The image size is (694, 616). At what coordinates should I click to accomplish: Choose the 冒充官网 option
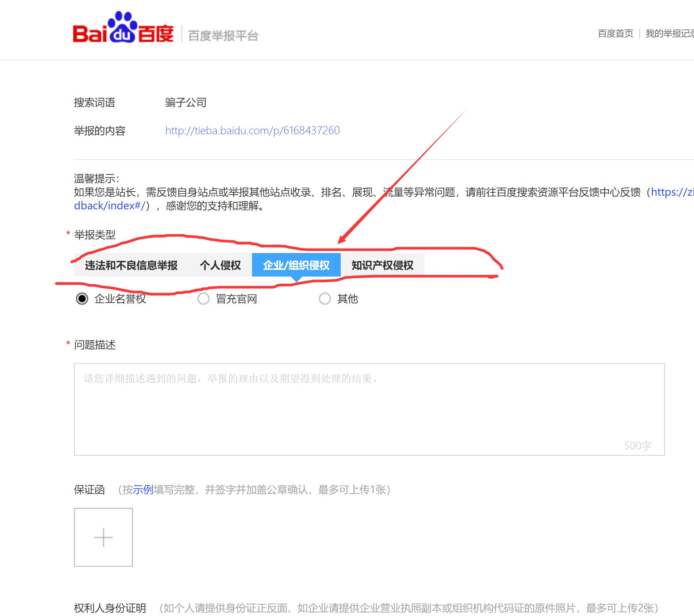pos(204,299)
